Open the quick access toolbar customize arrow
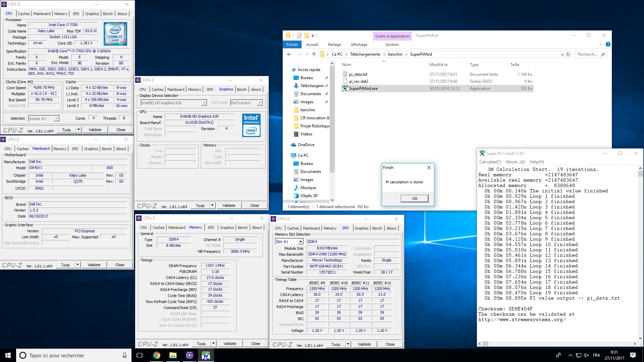 (x=313, y=36)
